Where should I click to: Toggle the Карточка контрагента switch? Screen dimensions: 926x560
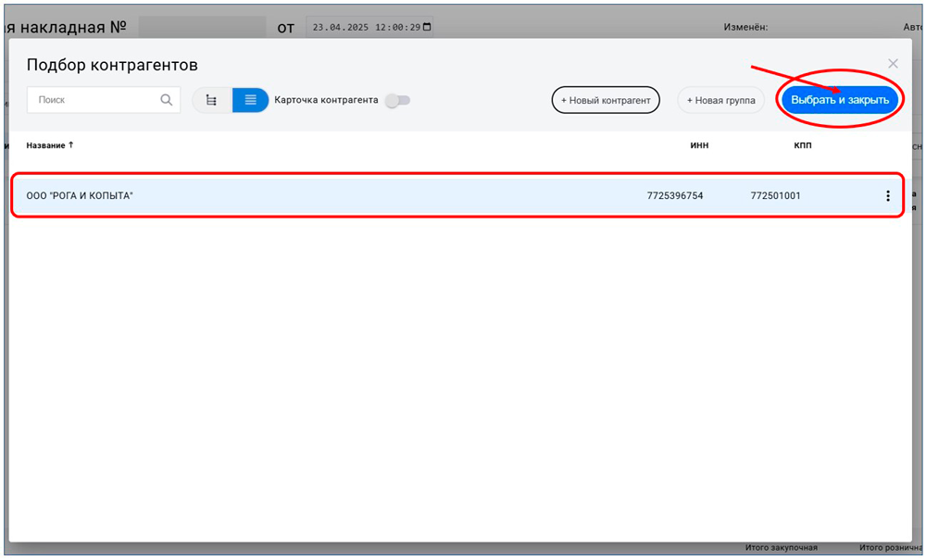click(x=397, y=100)
